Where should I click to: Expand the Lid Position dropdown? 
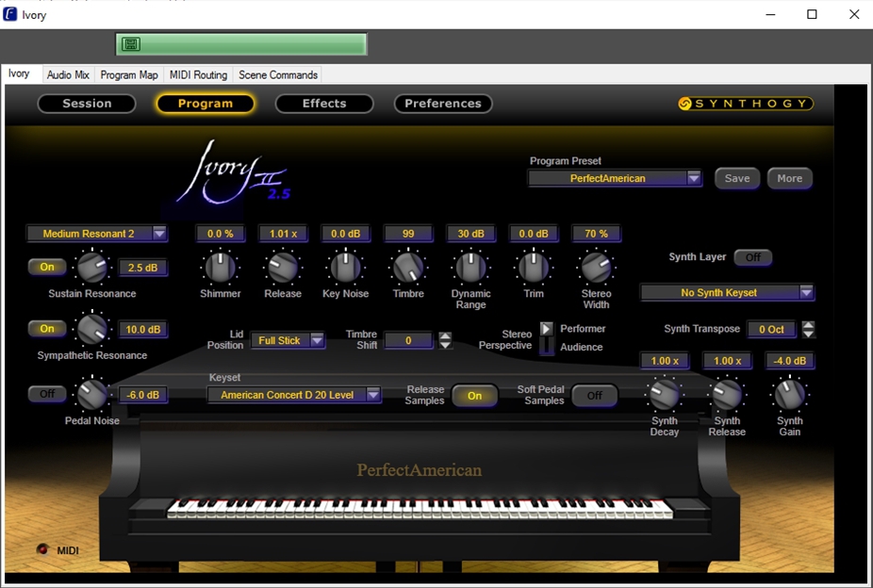288,340
